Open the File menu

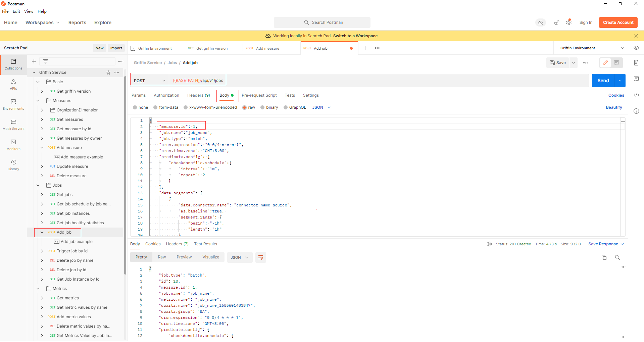pos(5,11)
